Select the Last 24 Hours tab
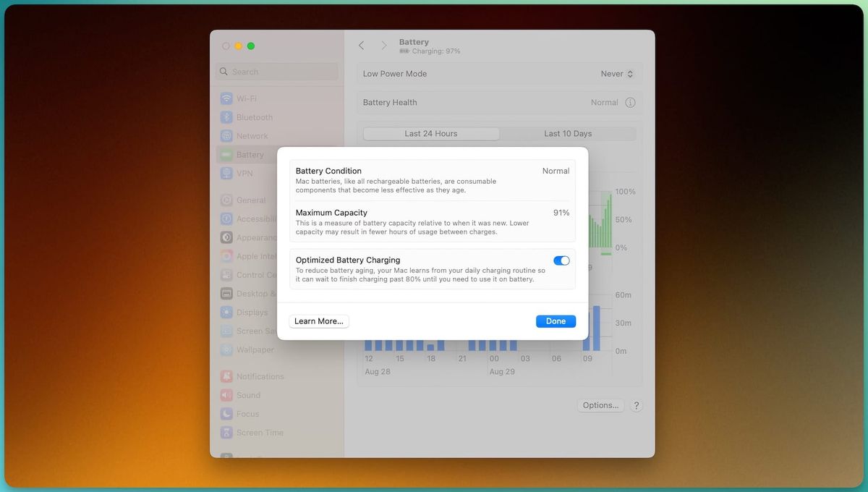This screenshot has width=868, height=492. [430, 133]
